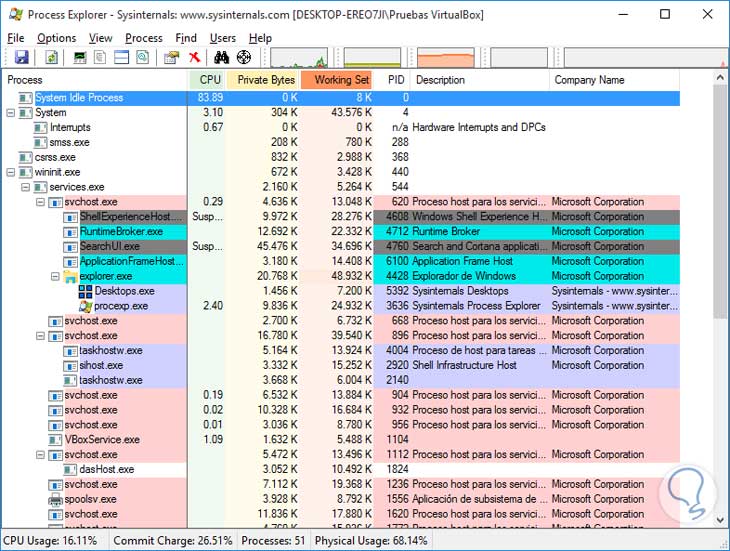The height and width of the screenshot is (551, 730).
Task: Click the CPU usage mini graph
Action: point(299,58)
